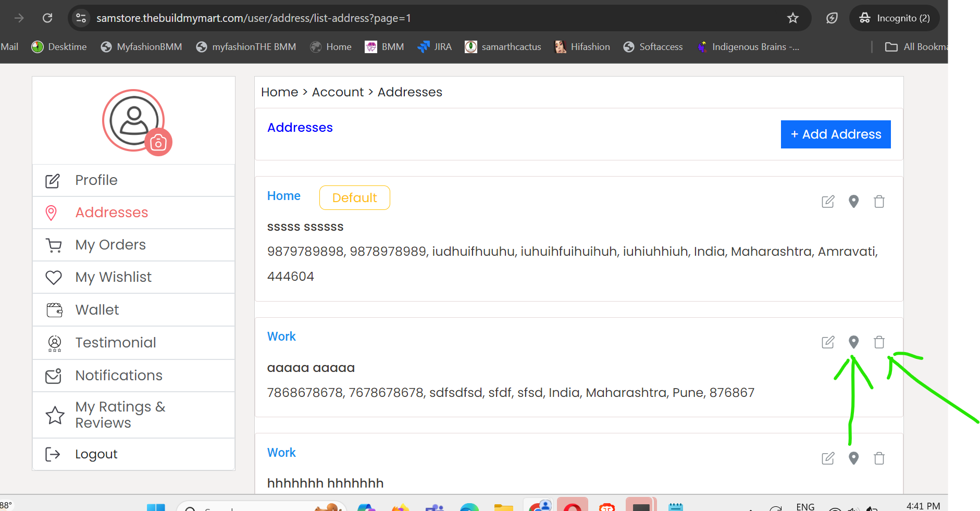Viewport: 980px width, 511px height.
Task: Click Work label above hhhhhhh hhhhhhh
Action: click(x=281, y=453)
